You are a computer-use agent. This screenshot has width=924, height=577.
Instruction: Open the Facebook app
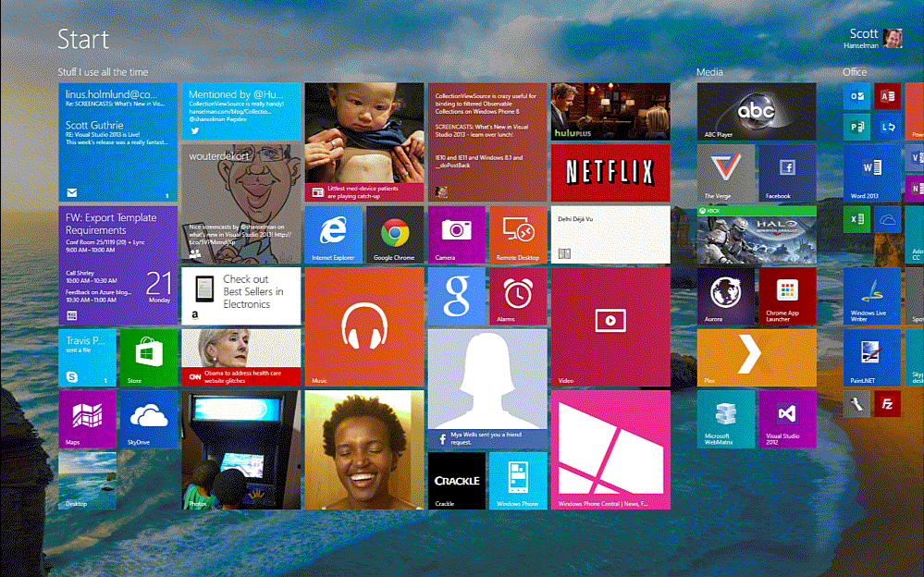[x=787, y=174]
